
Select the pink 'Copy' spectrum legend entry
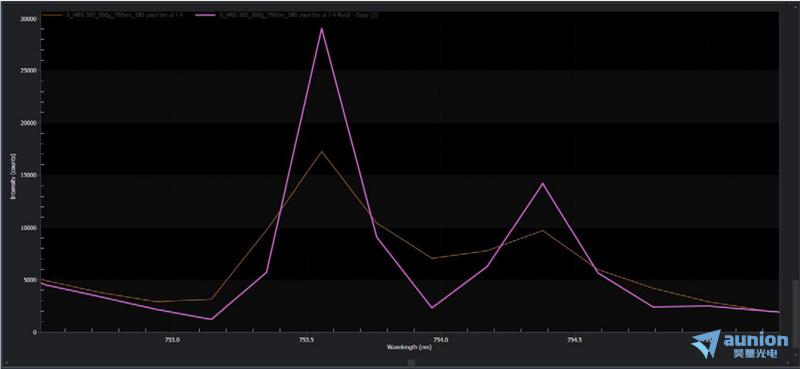coord(286,15)
